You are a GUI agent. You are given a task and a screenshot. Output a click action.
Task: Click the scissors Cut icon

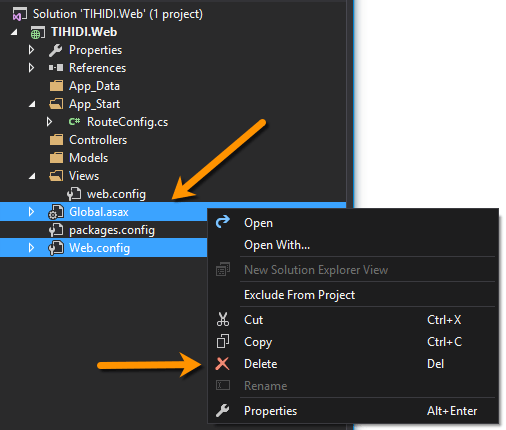click(223, 319)
